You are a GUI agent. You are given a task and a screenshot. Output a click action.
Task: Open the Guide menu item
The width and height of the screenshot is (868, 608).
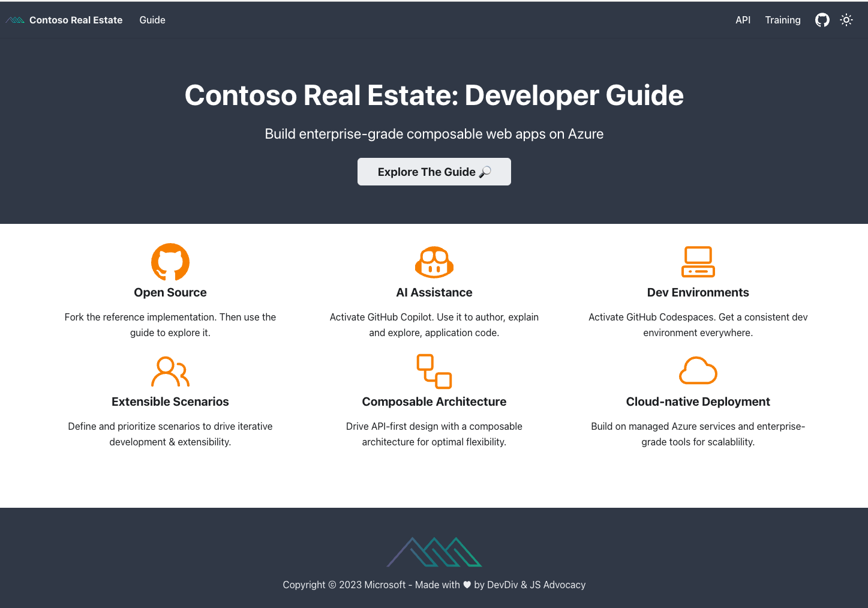(152, 20)
